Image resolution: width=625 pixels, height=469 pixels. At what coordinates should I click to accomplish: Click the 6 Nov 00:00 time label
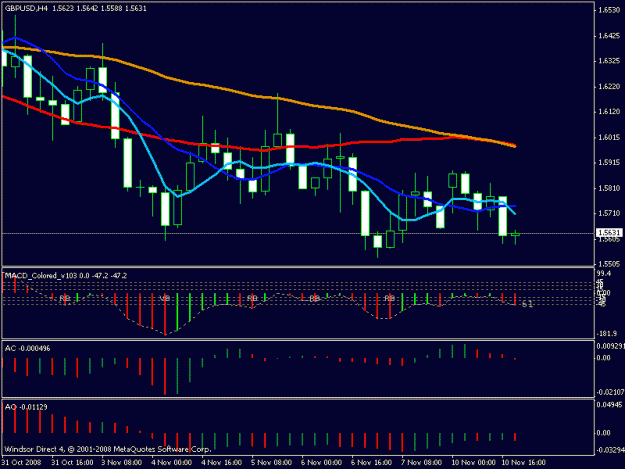[321, 462]
